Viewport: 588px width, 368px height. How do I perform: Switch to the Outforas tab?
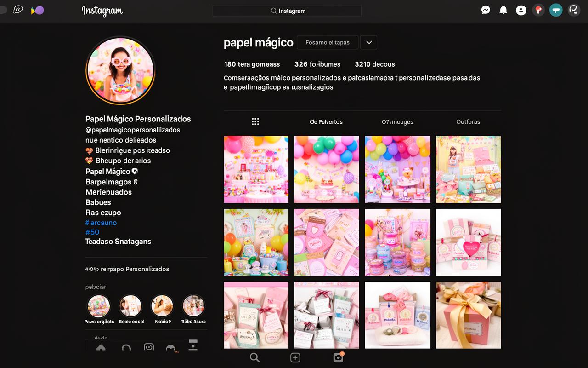coord(468,122)
